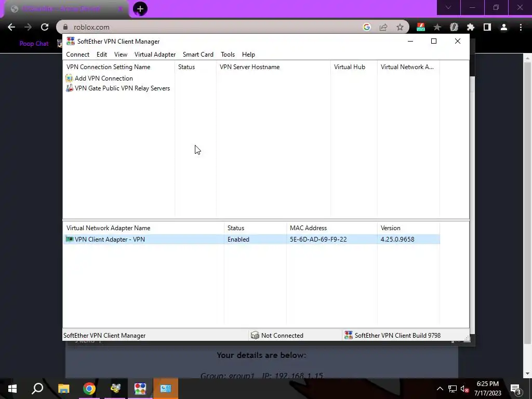Open the Help menu
This screenshot has width=532, height=399.
[x=248, y=54]
